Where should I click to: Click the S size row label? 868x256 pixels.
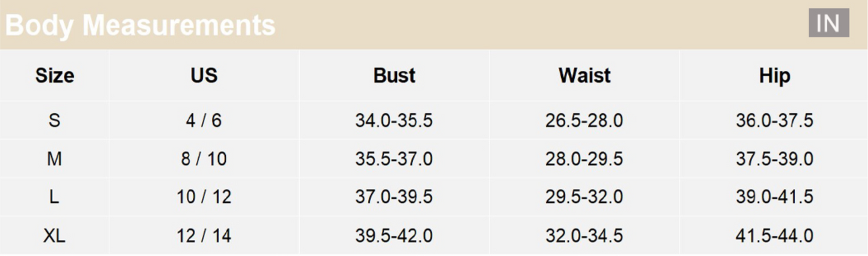click(x=55, y=121)
